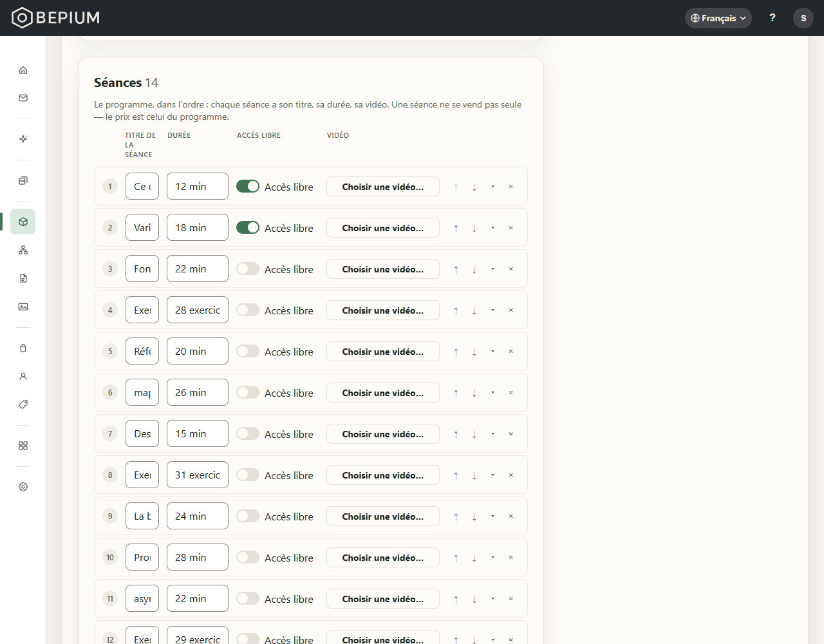Viewport: 824px width, 644px height.
Task: Open the S user avatar menu
Action: [x=803, y=18]
